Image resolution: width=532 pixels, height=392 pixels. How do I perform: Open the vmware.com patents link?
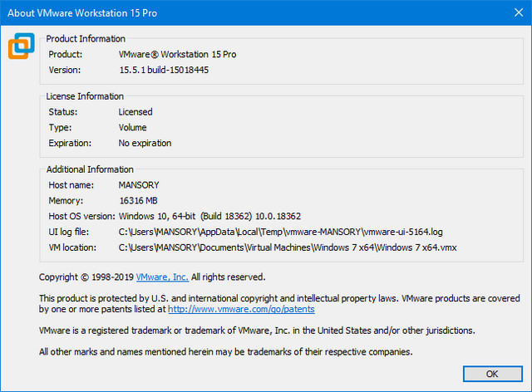click(x=241, y=309)
